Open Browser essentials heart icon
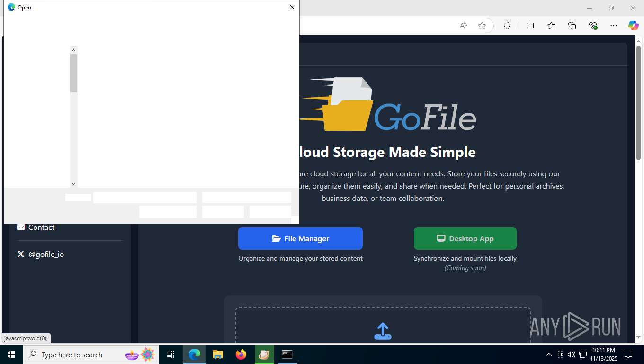This screenshot has width=644, height=364. (593, 26)
